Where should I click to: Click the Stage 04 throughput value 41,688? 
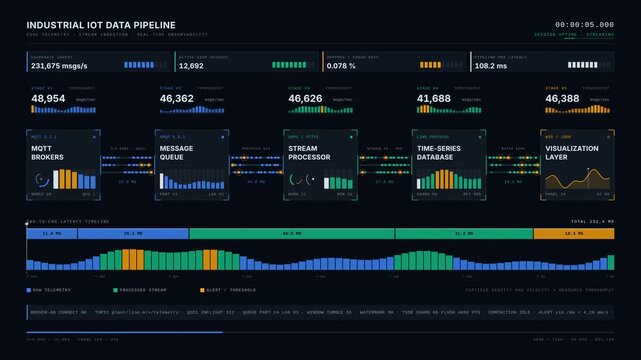coord(434,98)
